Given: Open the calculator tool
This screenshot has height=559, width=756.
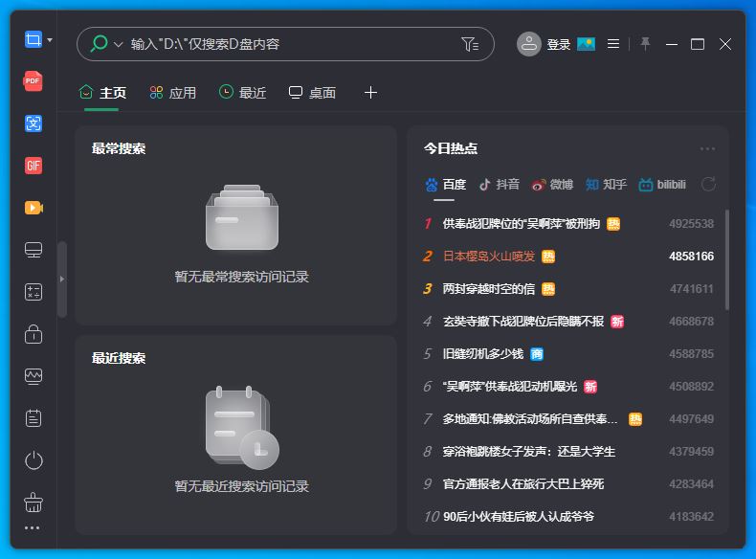Looking at the screenshot, I should tap(33, 292).
